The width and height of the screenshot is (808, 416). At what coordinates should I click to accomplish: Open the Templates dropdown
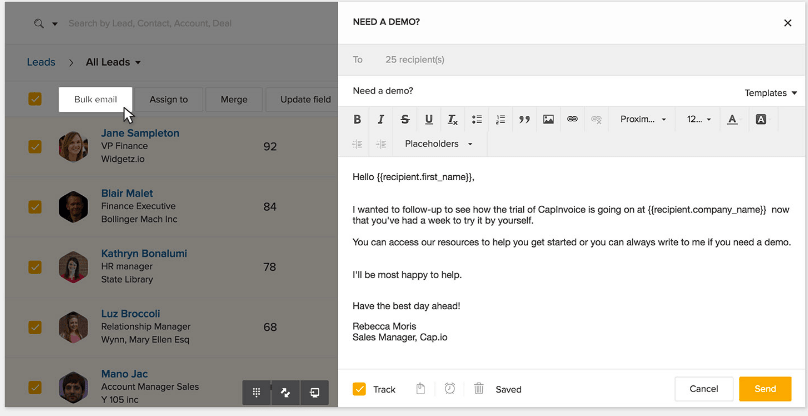point(770,93)
